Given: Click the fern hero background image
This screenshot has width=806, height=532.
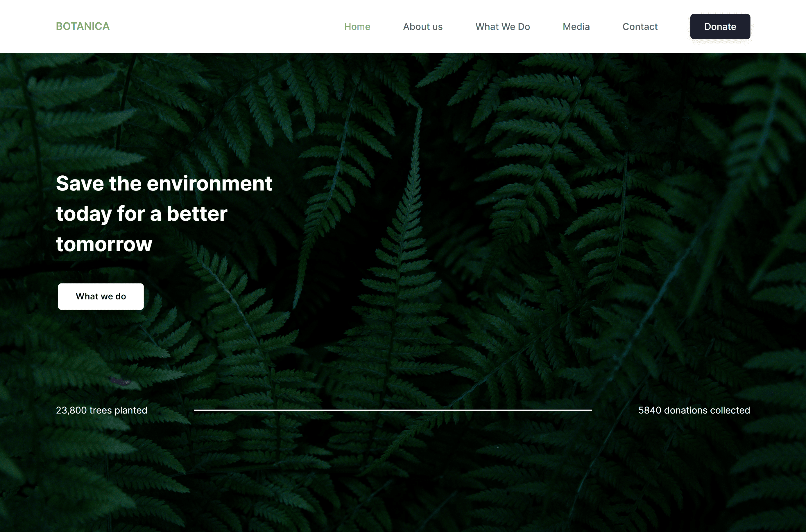Looking at the screenshot, I should pyautogui.click(x=509, y=238).
